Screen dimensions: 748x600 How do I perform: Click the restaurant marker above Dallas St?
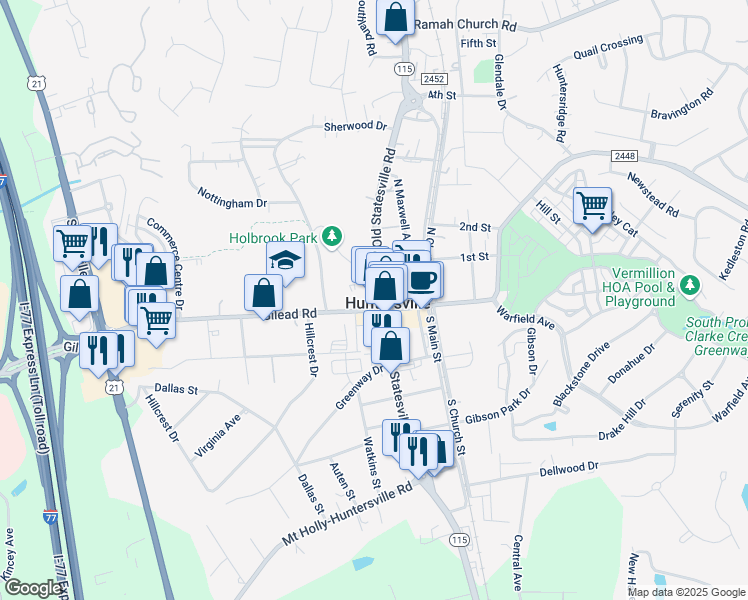pos(98,353)
